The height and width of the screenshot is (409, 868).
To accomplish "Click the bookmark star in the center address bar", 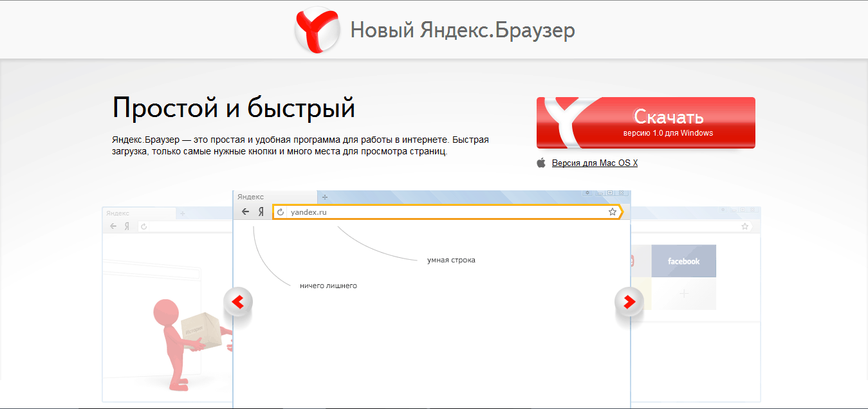I will coord(613,212).
